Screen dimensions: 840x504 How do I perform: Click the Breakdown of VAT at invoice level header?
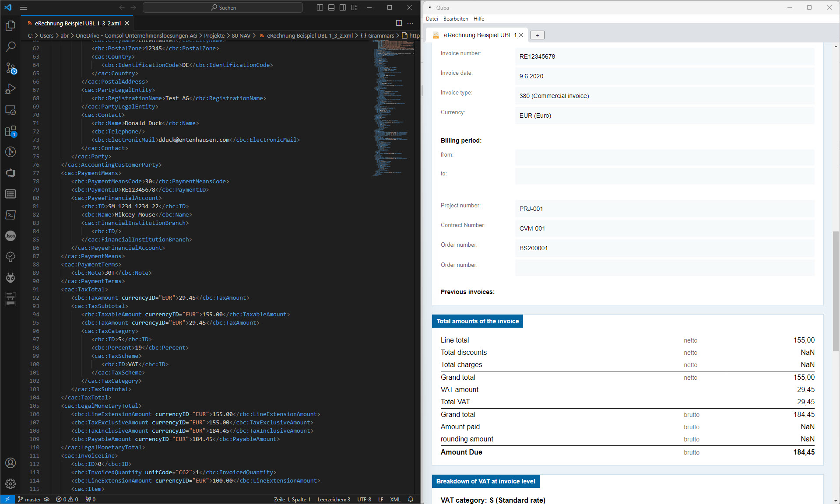[485, 481]
